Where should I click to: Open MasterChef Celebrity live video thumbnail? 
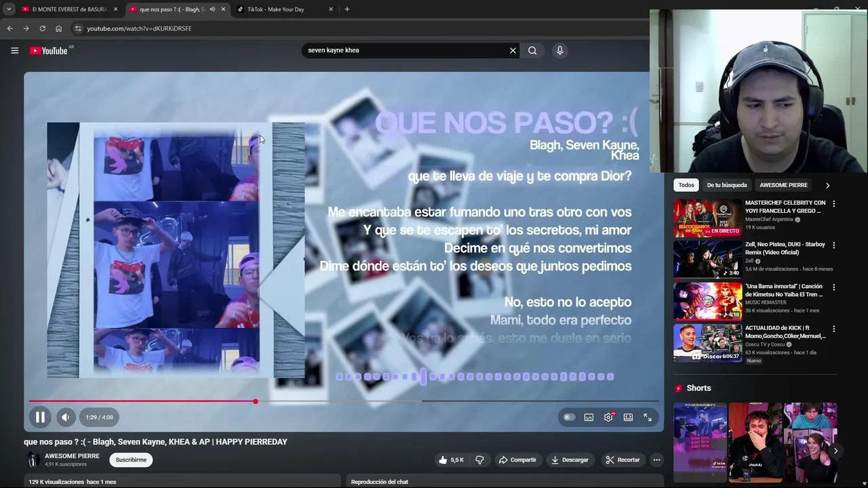707,218
